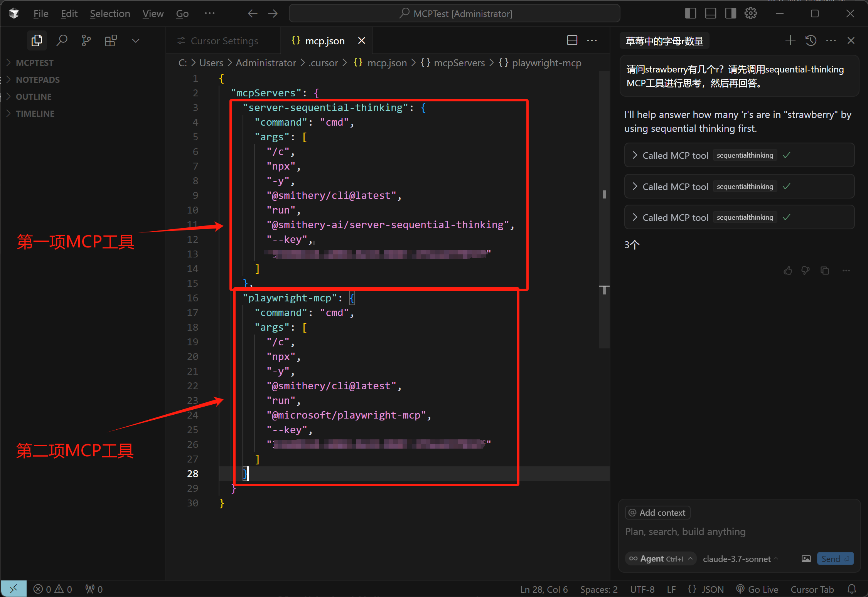Expand the MCPTEST folder section

(x=35, y=63)
